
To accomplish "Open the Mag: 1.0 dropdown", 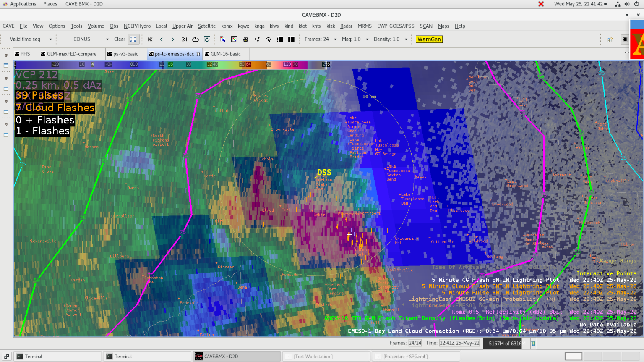I will tap(355, 39).
